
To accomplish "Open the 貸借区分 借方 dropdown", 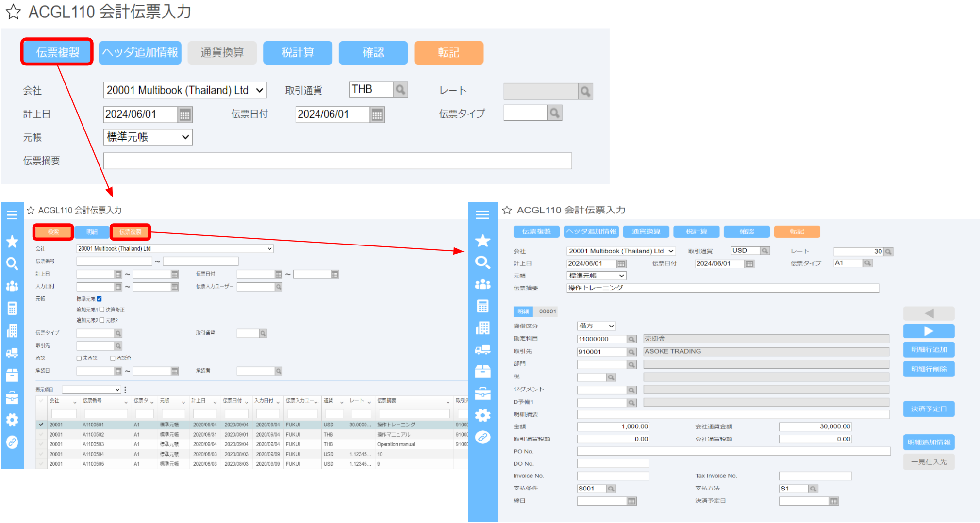I will coord(597,326).
